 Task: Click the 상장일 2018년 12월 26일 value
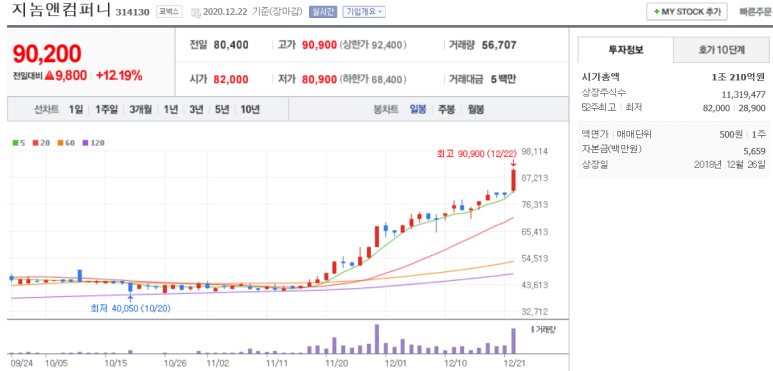coord(730,164)
